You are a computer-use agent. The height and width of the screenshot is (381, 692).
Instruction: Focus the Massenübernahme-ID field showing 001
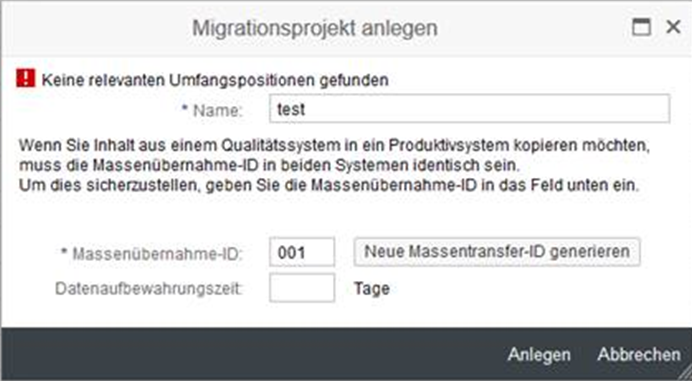(x=302, y=252)
